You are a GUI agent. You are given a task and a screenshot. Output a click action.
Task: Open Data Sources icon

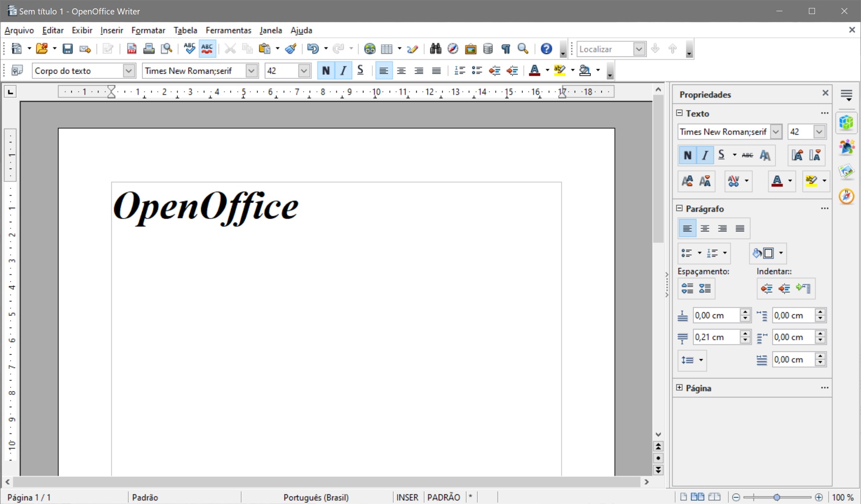[x=488, y=49]
